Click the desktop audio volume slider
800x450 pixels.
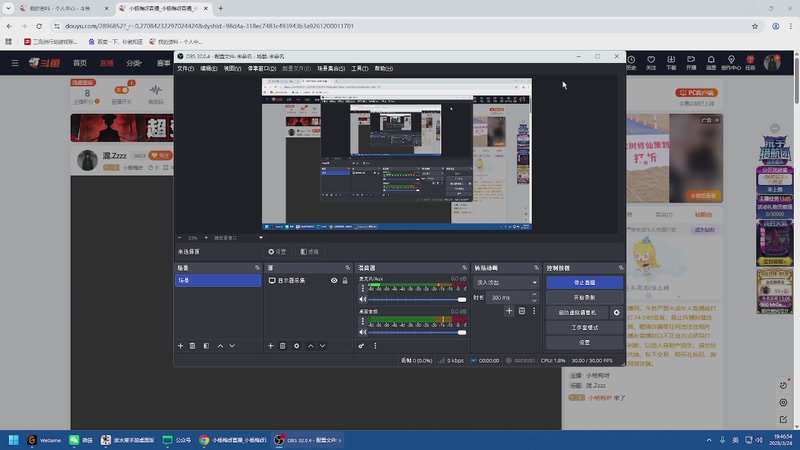click(417, 332)
